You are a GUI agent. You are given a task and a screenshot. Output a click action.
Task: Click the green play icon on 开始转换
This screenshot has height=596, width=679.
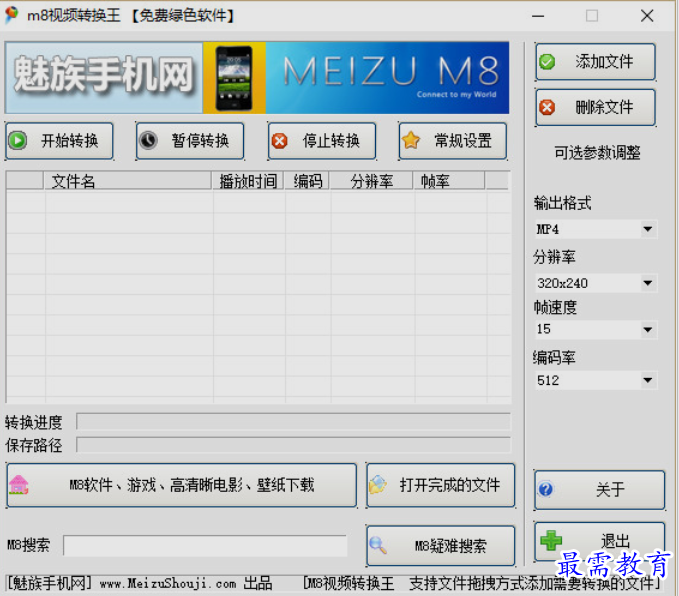[x=18, y=141]
